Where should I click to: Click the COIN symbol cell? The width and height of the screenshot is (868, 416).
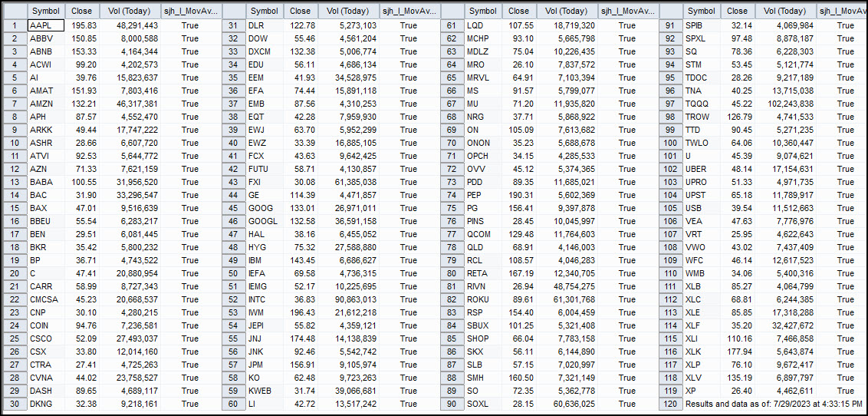(46, 326)
